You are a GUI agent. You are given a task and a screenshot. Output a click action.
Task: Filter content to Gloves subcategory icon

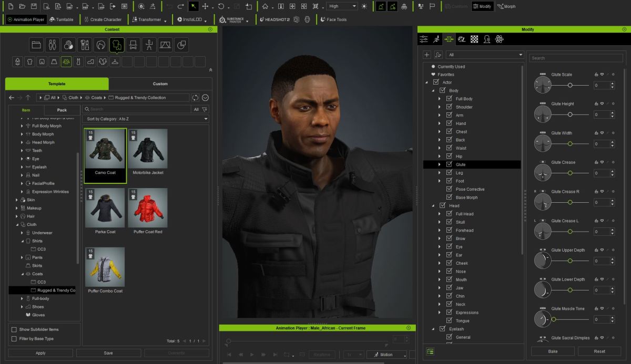coord(103,62)
